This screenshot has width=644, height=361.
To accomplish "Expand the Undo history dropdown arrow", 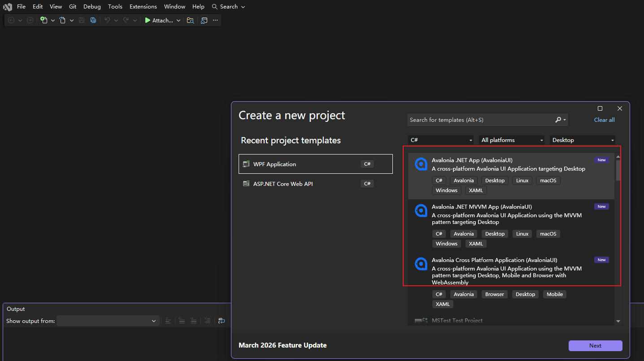I will tap(116, 20).
